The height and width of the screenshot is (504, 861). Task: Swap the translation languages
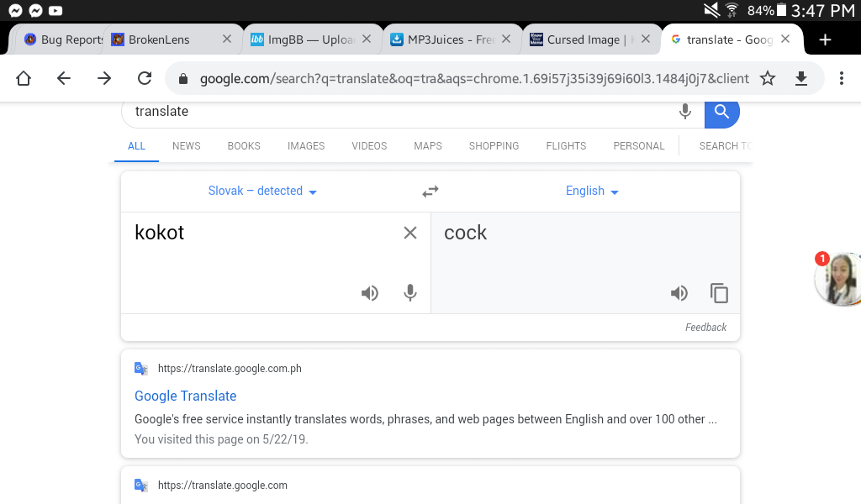tap(430, 192)
